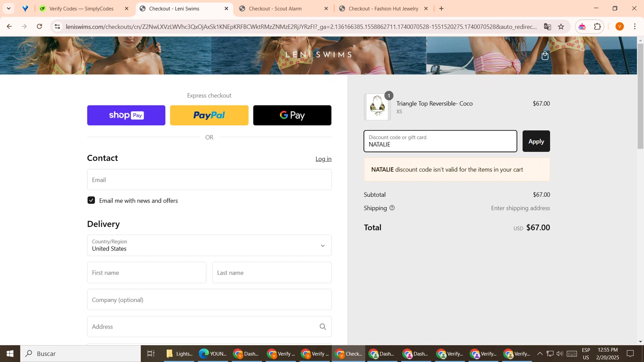Viewport: 644px width, 362px height.
Task: Click the network tray icon
Action: pyautogui.click(x=550, y=354)
